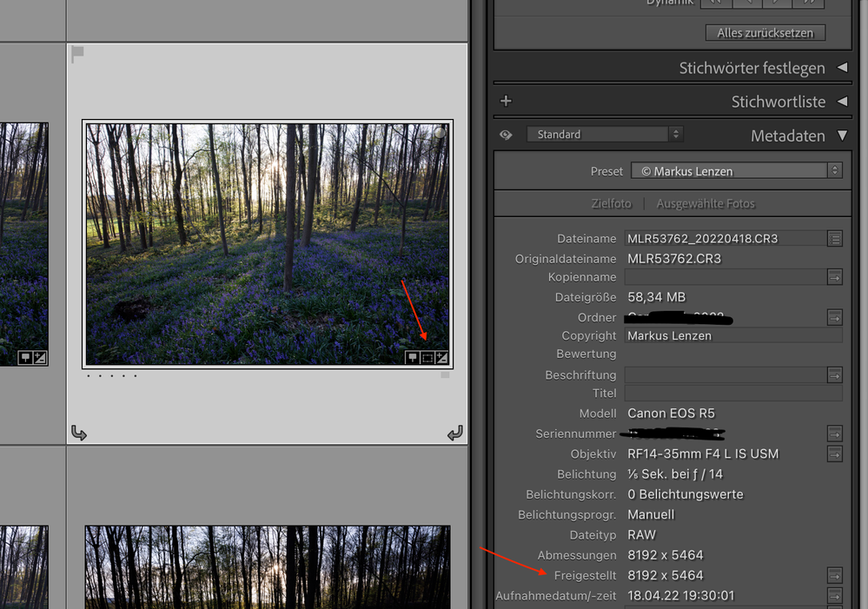
Task: Rotate photo right with the bottom-right arrow
Action: 455,433
